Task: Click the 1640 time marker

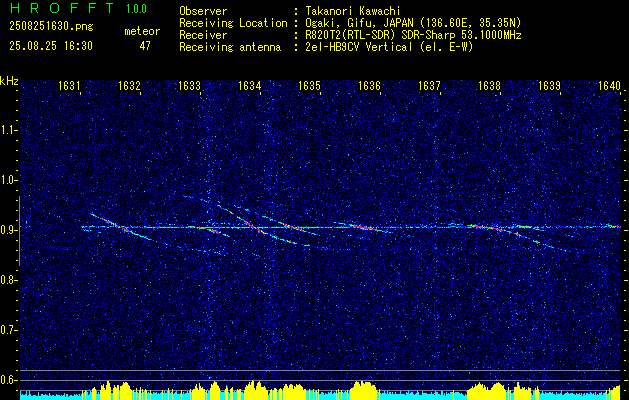Action: pos(609,85)
